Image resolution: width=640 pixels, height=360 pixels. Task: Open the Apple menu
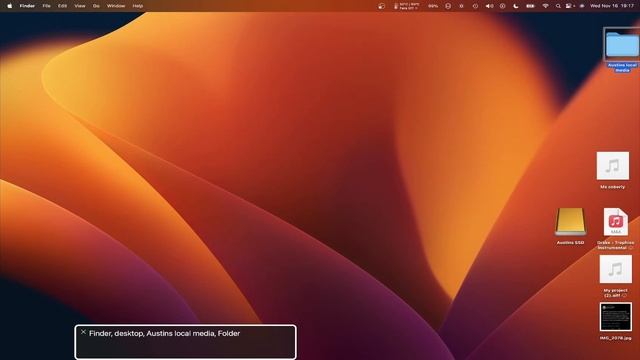pyautogui.click(x=9, y=6)
